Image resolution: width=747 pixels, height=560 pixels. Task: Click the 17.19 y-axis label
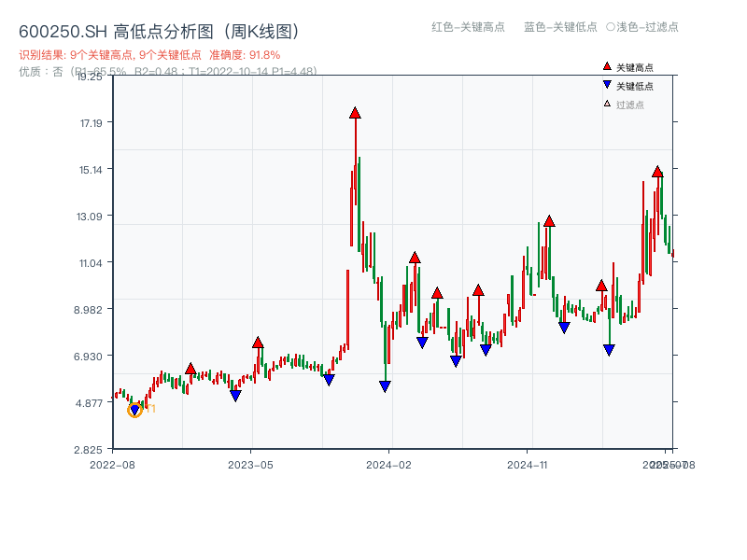click(91, 123)
